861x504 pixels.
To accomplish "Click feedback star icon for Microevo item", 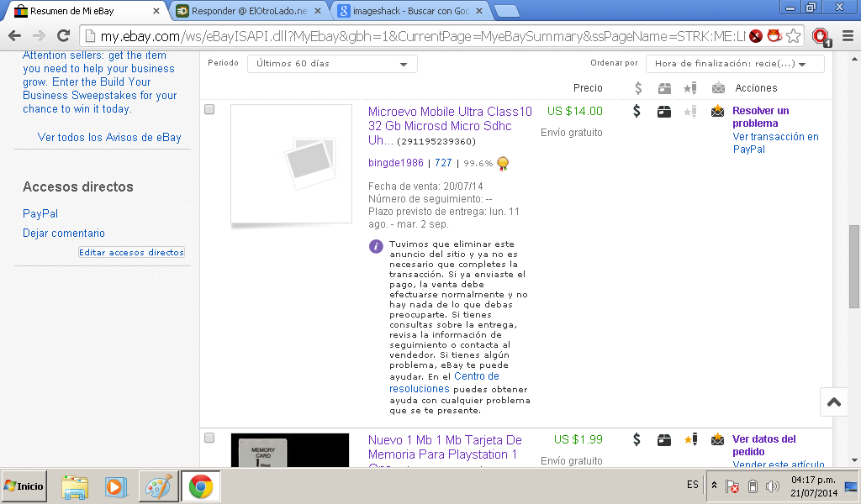I will click(x=690, y=112).
